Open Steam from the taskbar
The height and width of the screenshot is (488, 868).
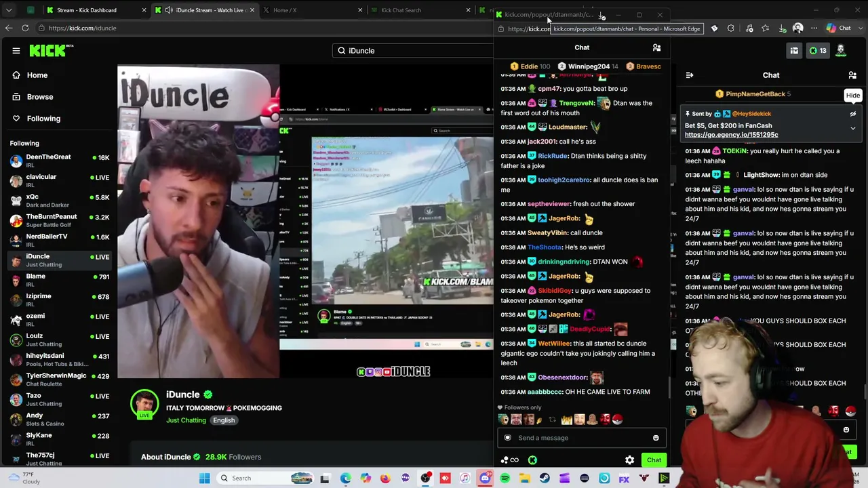pos(545,479)
